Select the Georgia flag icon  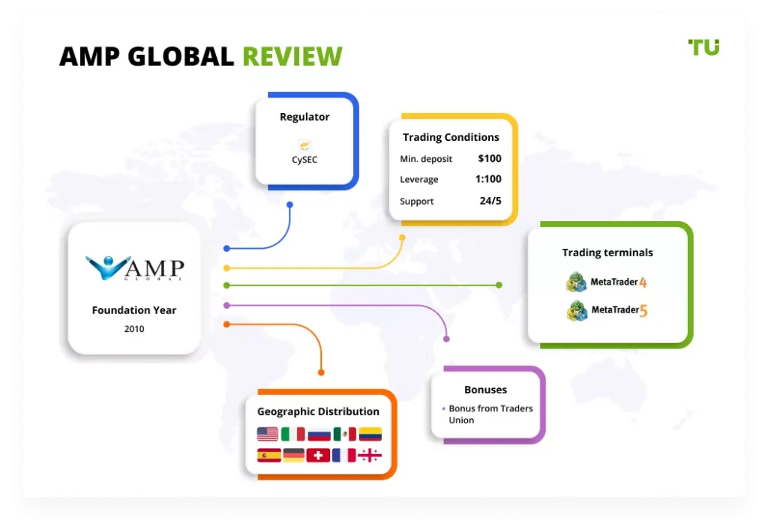coord(370,455)
